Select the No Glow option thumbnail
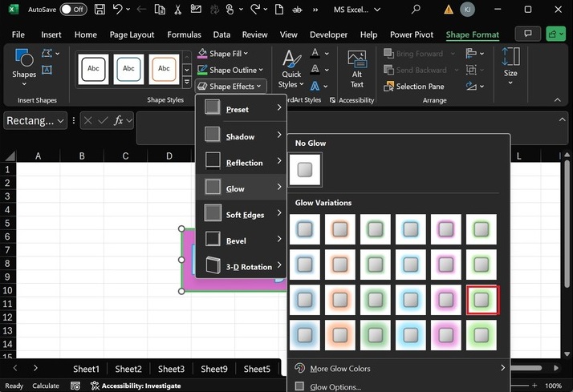Screen dimensions: 573x392 click(x=305, y=170)
